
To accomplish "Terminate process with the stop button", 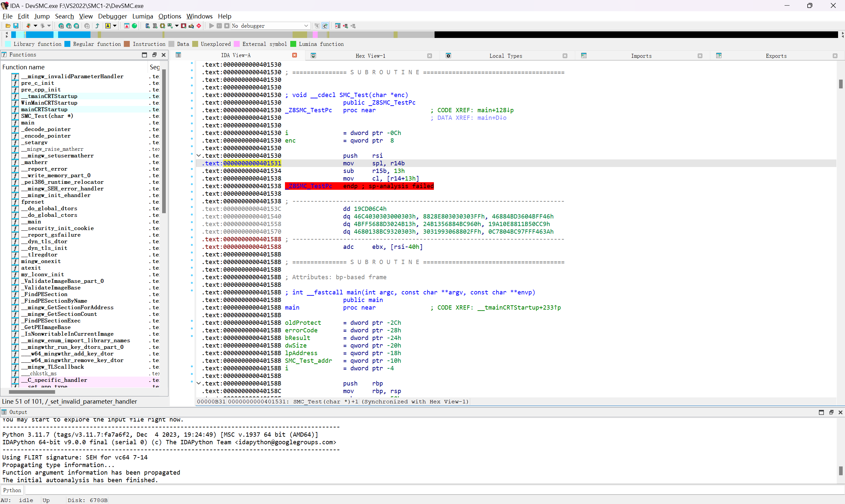I will tap(227, 26).
